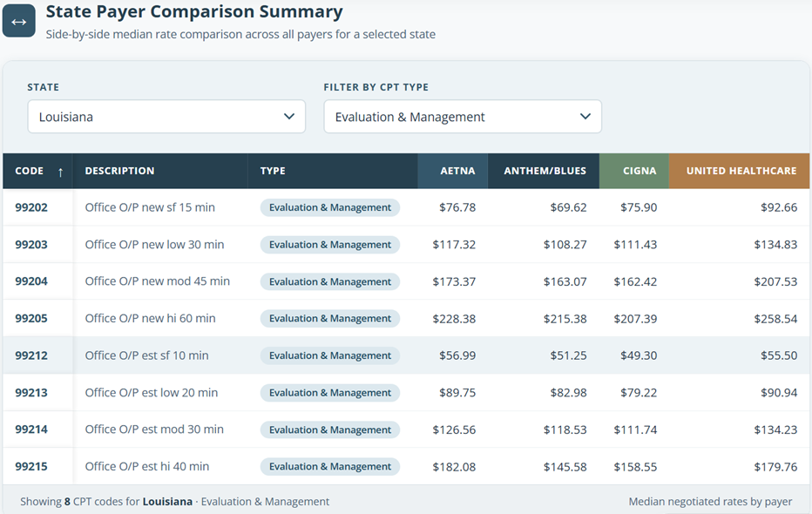Sort by CODE column header
812x514 pixels.
(x=37, y=171)
